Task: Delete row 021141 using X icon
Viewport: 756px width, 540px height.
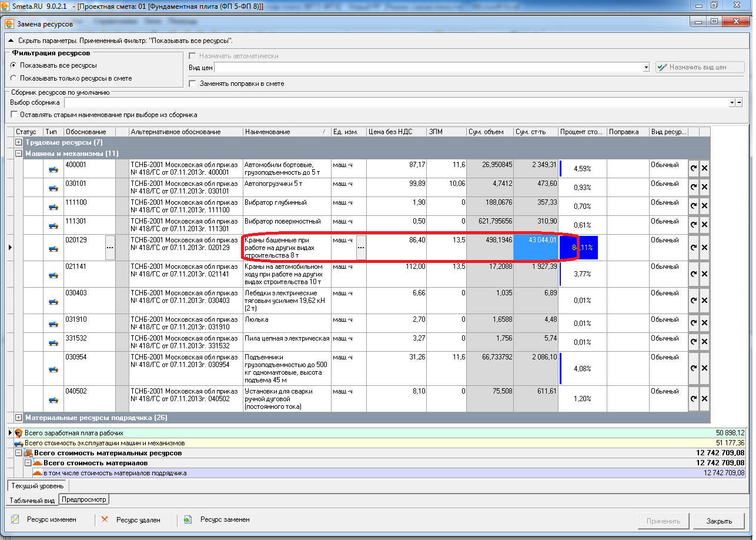Action: tap(704, 274)
